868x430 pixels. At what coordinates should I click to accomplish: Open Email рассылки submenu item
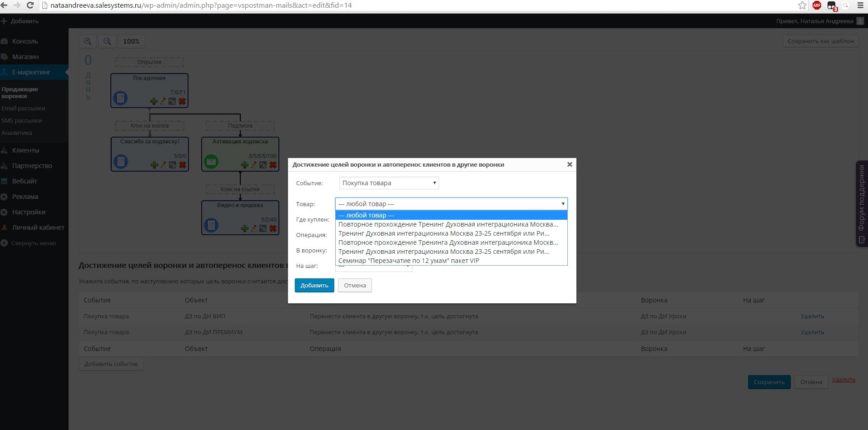tap(23, 108)
